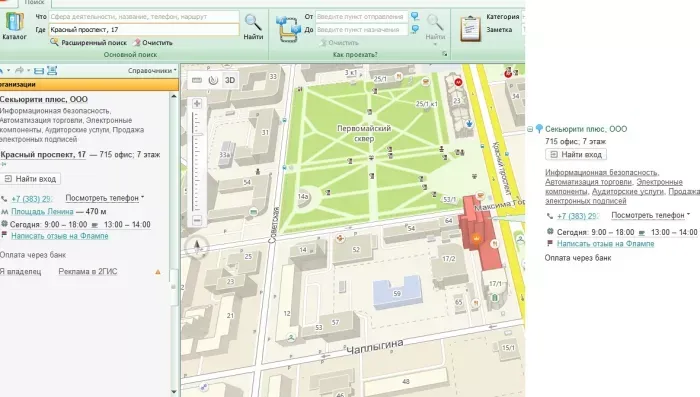Click the ruler measurement tool on map
The image size is (700, 397).
[197, 80]
